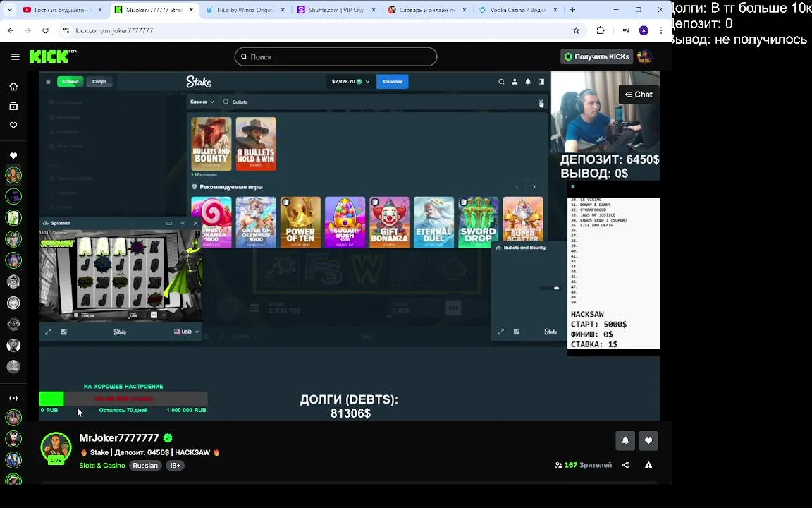Open Stake profile user icon

click(x=515, y=81)
